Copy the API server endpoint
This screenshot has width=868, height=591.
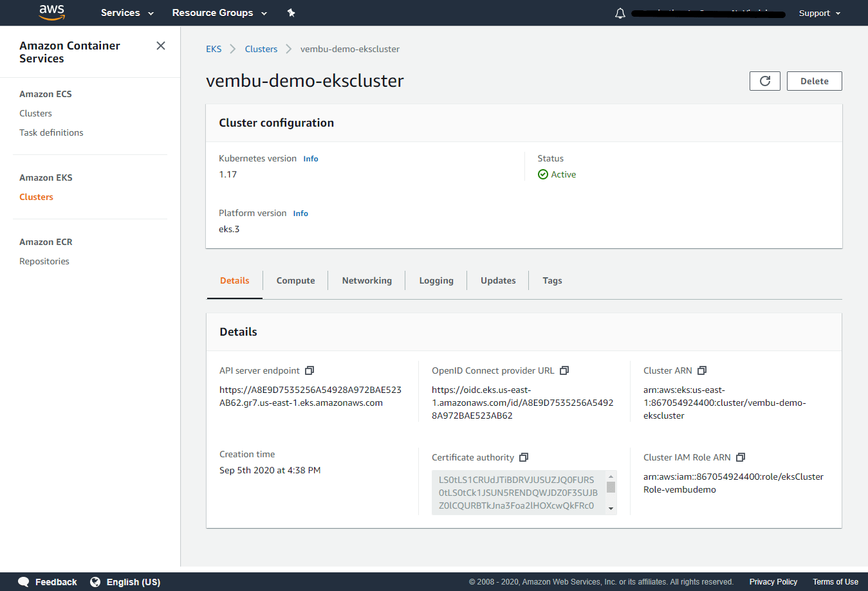click(309, 370)
